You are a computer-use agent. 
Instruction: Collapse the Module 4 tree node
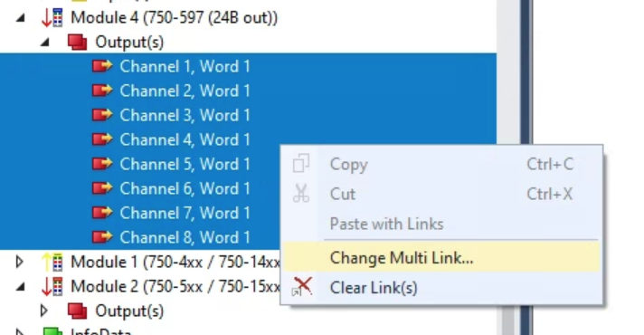coord(20,18)
